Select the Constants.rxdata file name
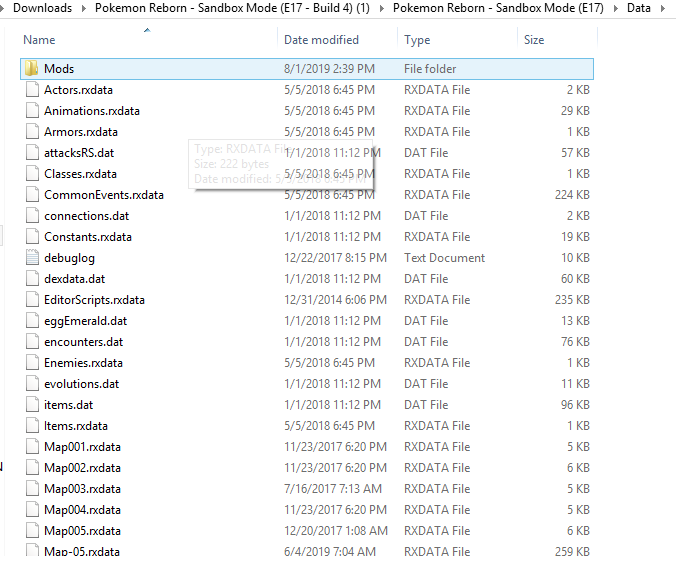Image resolution: width=676 pixels, height=561 pixels. (x=87, y=237)
